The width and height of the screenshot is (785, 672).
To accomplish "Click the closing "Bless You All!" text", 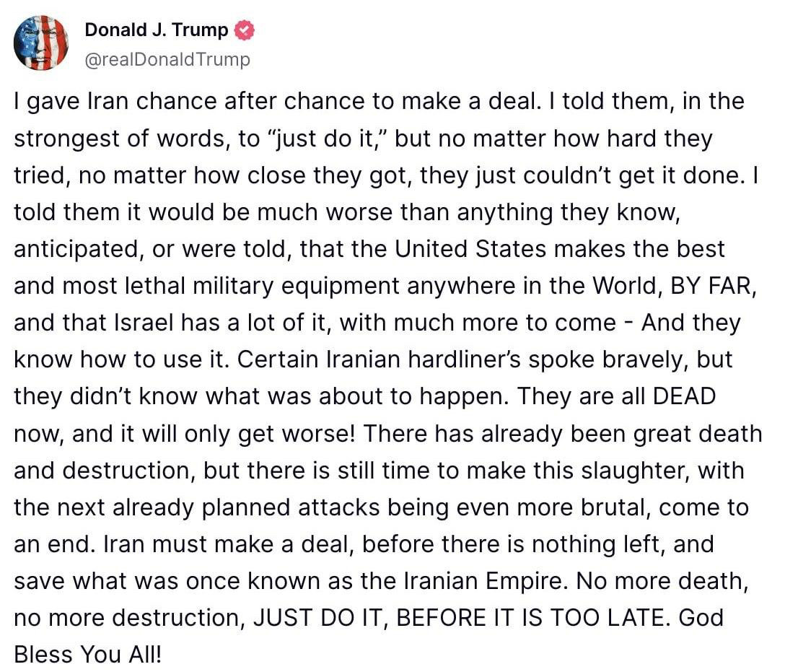I will pos(88,655).
